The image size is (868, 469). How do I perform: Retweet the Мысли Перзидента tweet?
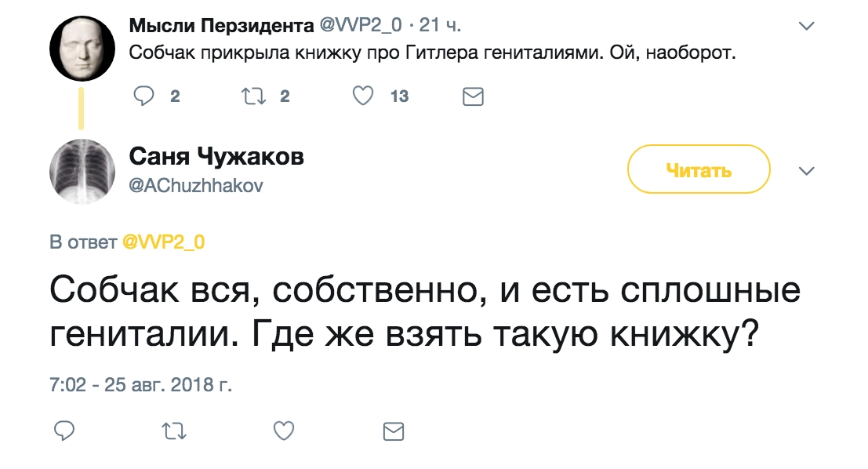point(256,96)
